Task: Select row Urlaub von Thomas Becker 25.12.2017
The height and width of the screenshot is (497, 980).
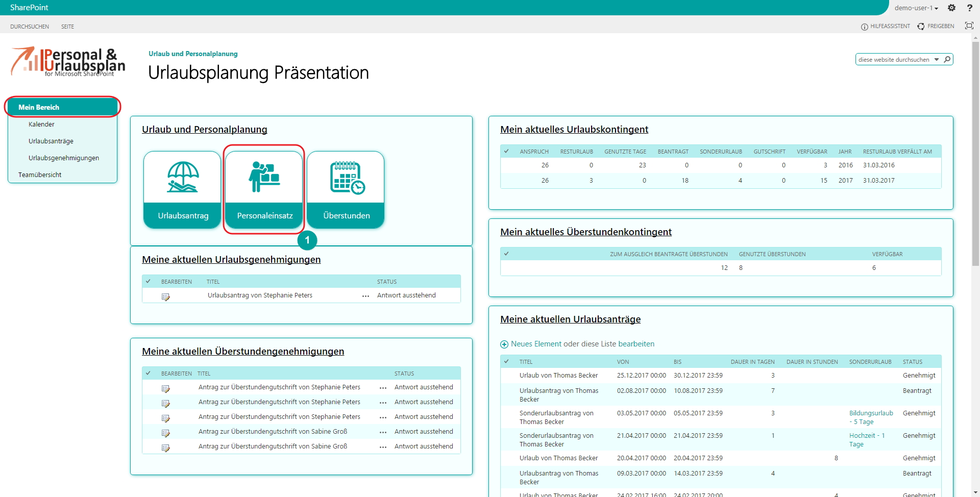Action: [x=721, y=376]
